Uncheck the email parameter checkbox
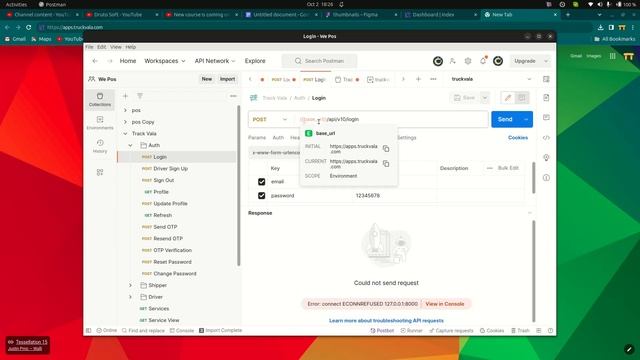Screen dimensions: 640x360 tap(262, 182)
